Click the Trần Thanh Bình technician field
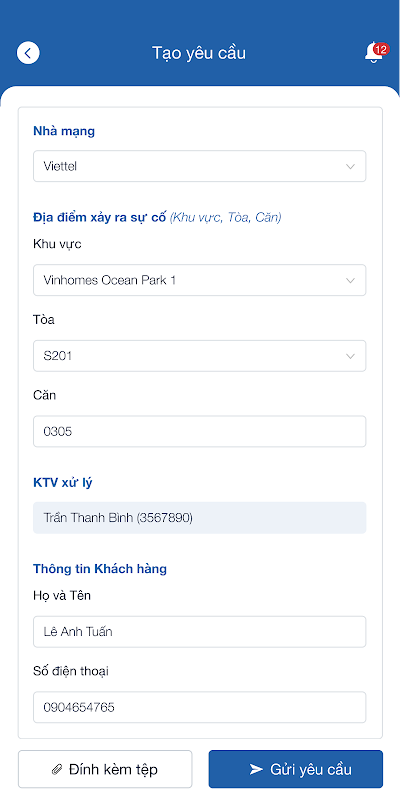 (x=199, y=518)
